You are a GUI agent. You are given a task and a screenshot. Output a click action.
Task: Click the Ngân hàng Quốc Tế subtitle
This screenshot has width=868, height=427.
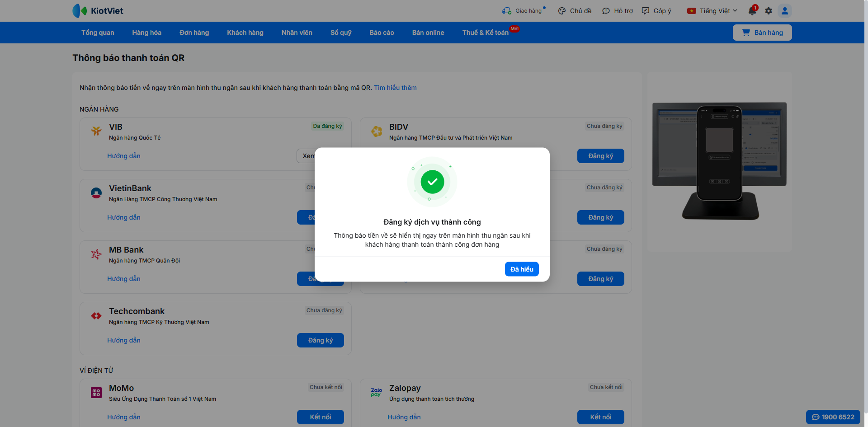(135, 138)
